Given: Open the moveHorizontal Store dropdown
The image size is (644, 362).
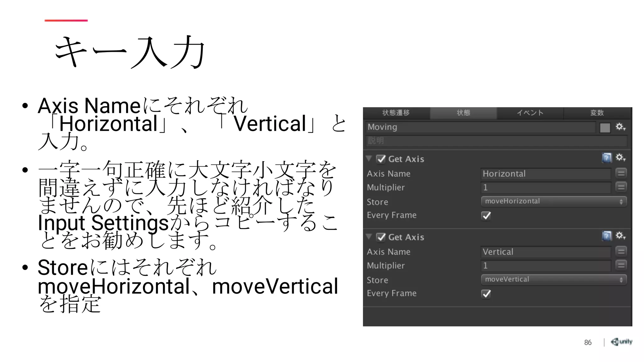Looking at the screenshot, I should point(553,201).
